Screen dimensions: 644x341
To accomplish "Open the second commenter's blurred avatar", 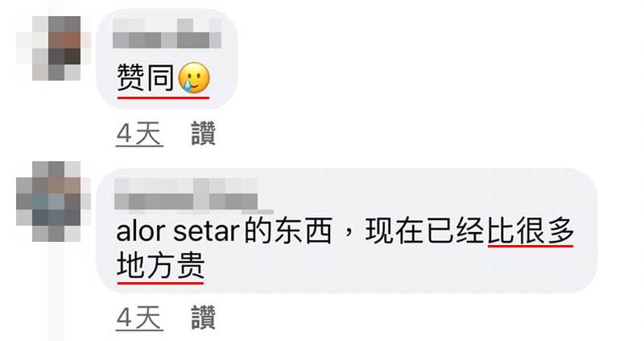I will tap(53, 202).
